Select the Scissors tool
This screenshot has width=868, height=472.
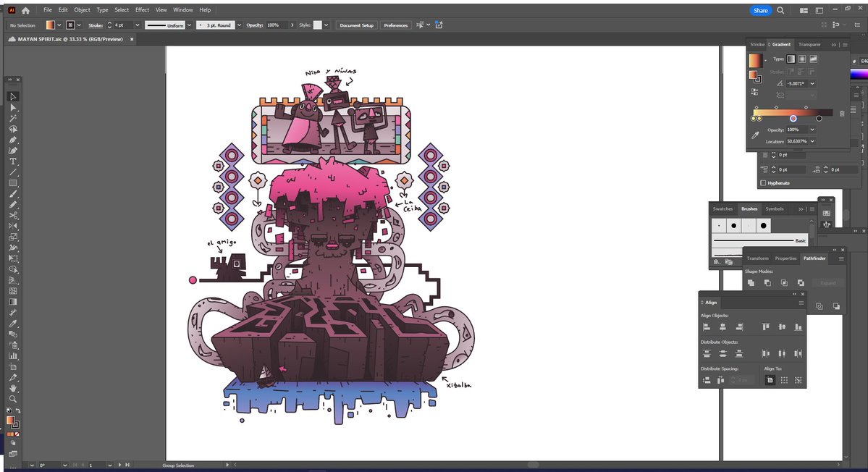coord(13,215)
